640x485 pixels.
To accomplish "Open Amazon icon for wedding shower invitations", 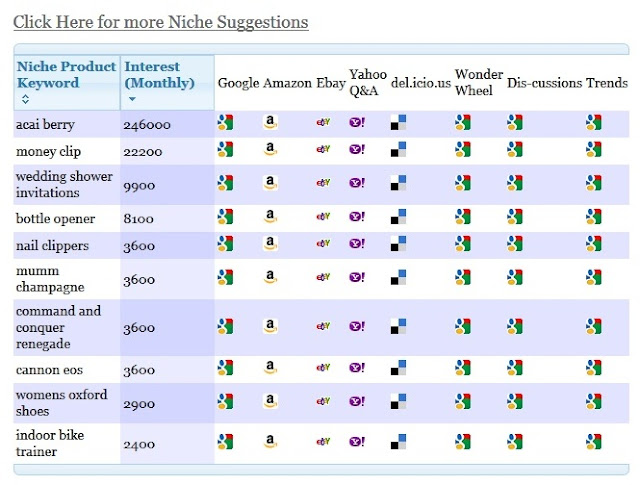I will (270, 183).
